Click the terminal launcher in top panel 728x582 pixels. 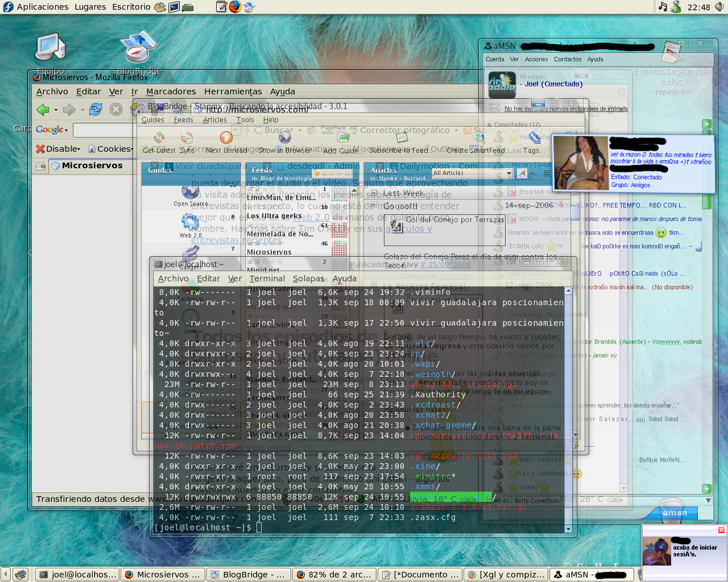(173, 7)
